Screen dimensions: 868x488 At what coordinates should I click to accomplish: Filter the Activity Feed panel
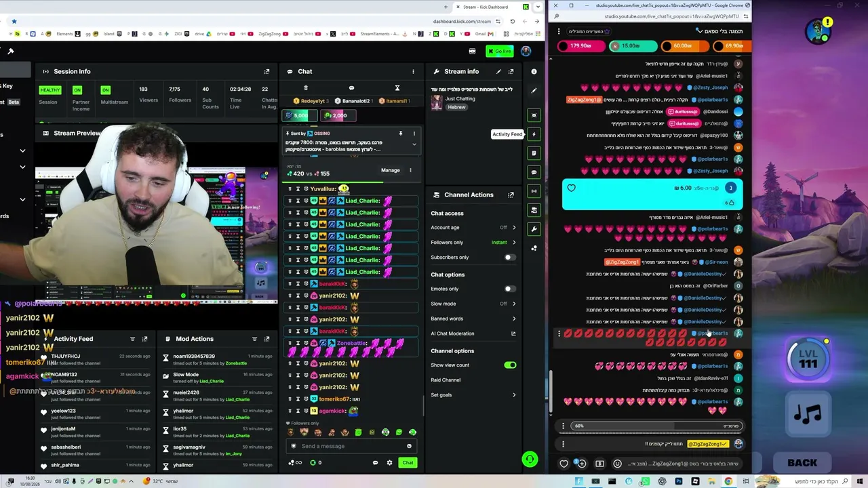coord(132,339)
